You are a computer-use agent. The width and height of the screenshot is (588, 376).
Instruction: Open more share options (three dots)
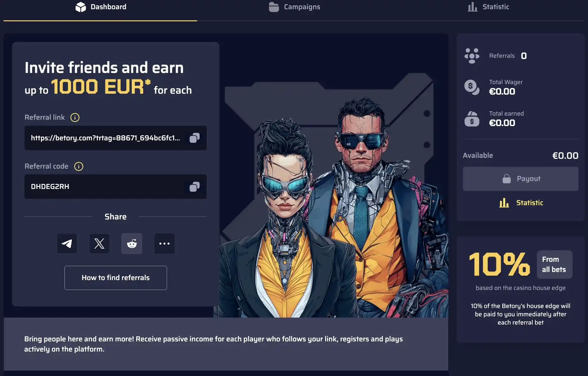pyautogui.click(x=164, y=244)
